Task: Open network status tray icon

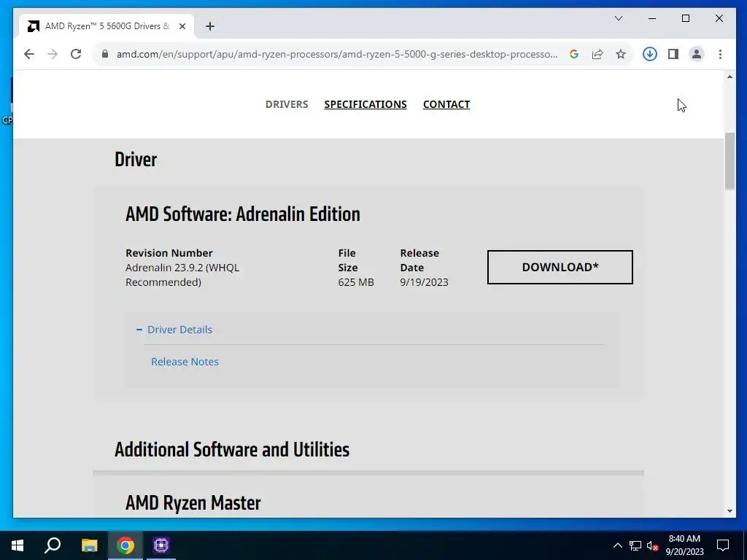Action: click(635, 545)
